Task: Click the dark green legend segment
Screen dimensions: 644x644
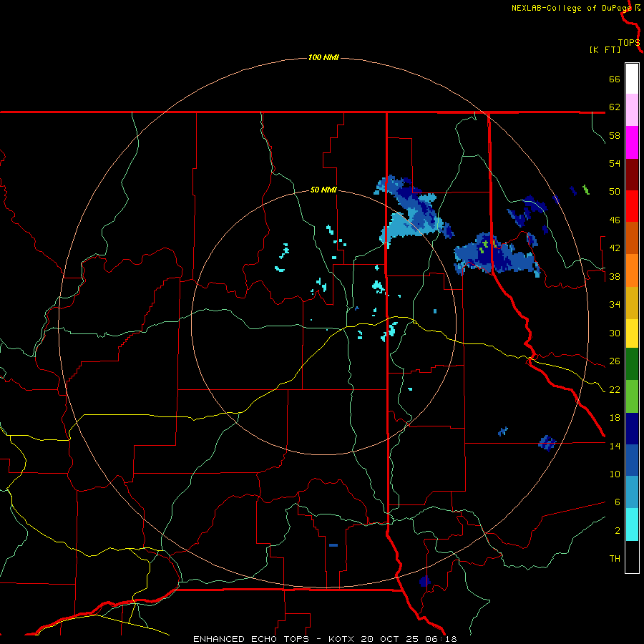Action: (x=632, y=364)
